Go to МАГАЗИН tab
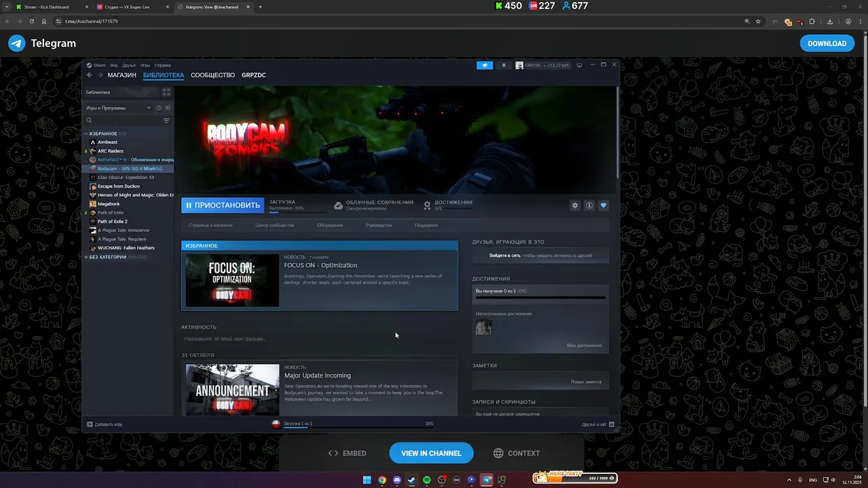Screen dimensions: 868x488 point(122,75)
